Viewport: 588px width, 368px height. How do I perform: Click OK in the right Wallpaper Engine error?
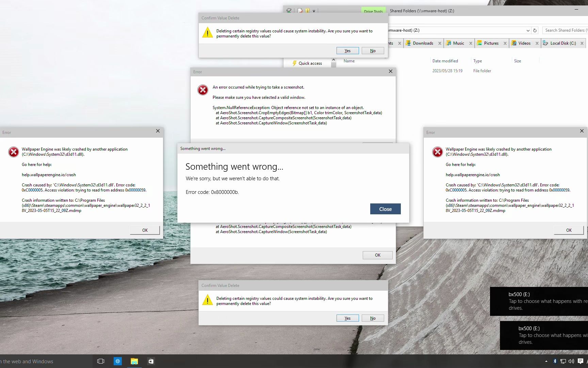point(569,230)
